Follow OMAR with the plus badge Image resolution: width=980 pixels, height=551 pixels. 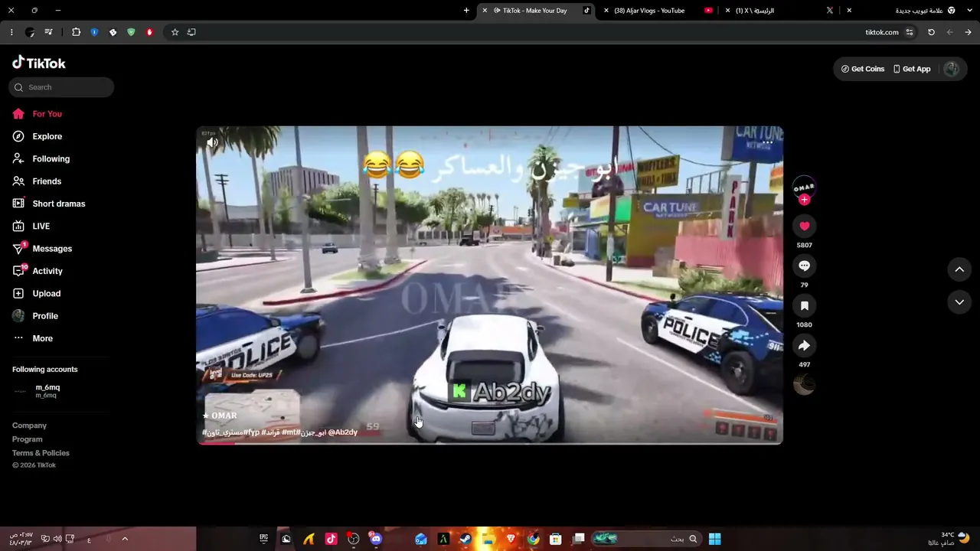click(x=804, y=200)
